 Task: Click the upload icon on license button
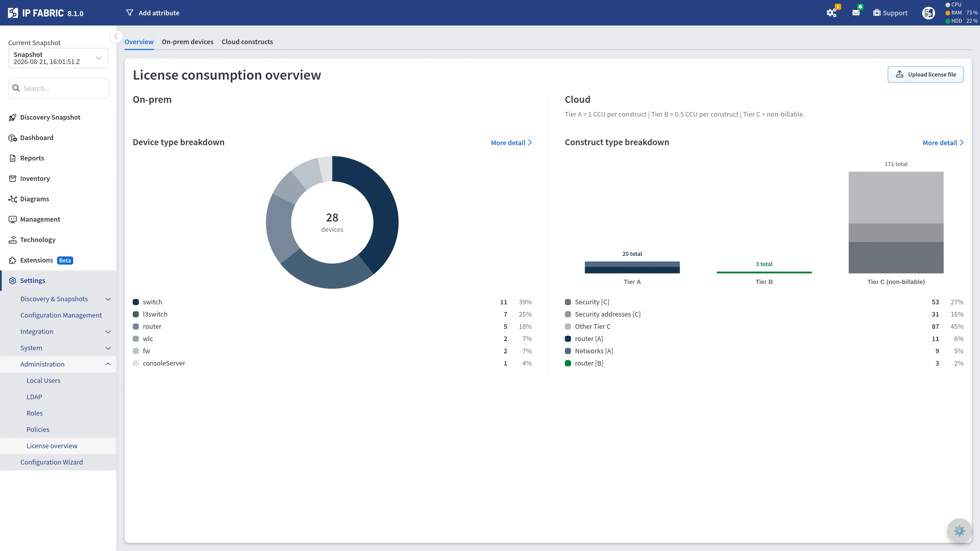899,74
